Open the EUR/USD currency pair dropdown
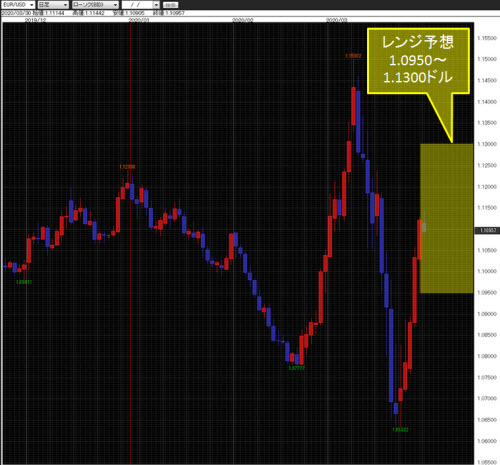The width and height of the screenshot is (500, 465). [17, 5]
